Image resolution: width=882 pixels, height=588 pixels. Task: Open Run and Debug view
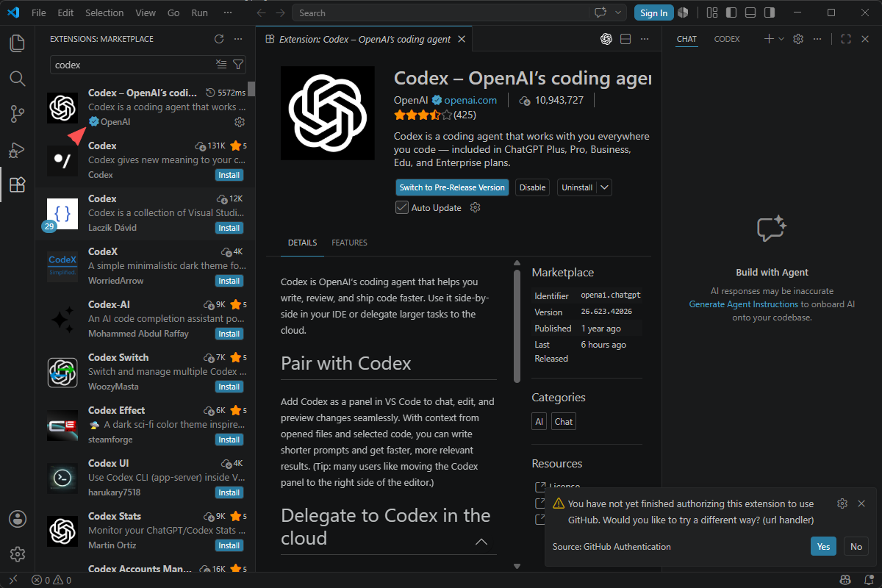click(18, 149)
